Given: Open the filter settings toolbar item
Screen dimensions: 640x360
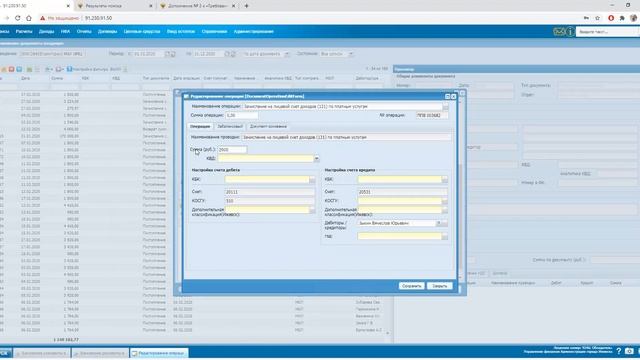Looking at the screenshot, I should 93,69.
